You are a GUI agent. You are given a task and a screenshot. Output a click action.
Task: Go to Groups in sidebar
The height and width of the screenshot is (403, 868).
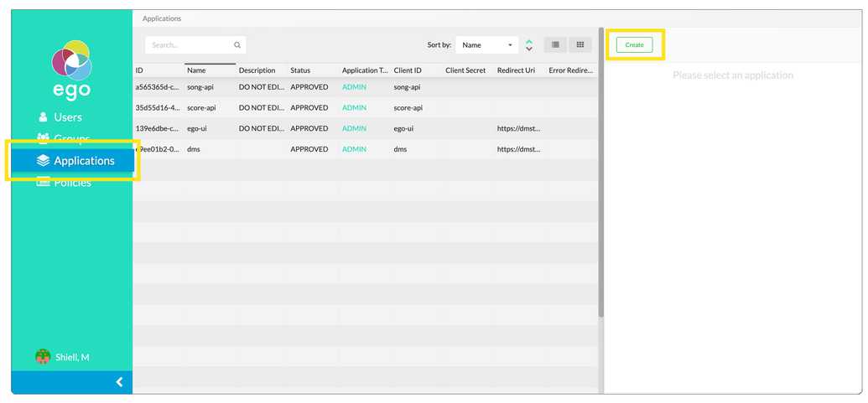71,138
